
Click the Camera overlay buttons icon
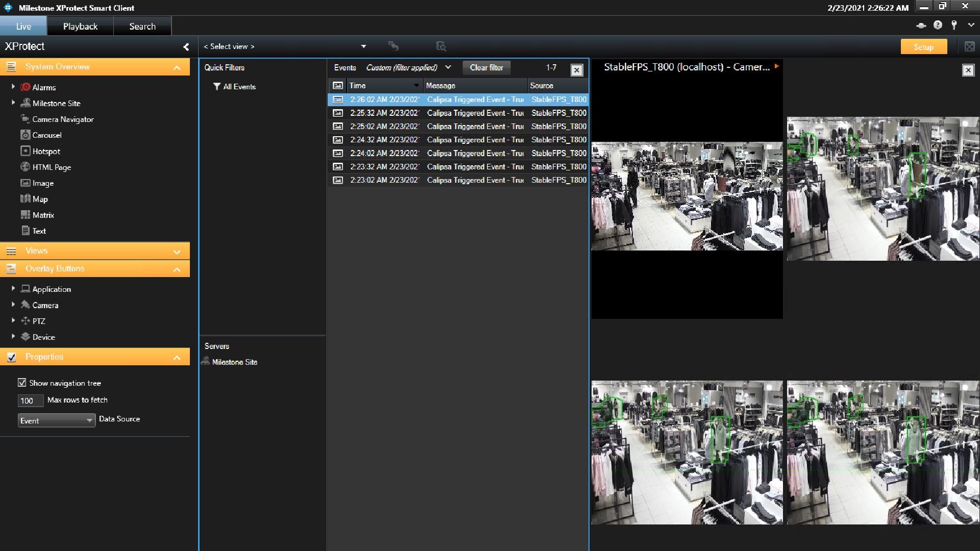[x=26, y=305]
